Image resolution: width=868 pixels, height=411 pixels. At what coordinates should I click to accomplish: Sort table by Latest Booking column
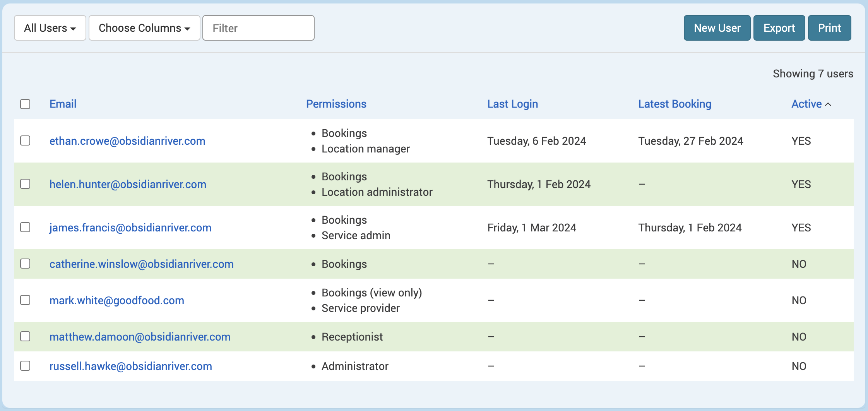(x=675, y=104)
